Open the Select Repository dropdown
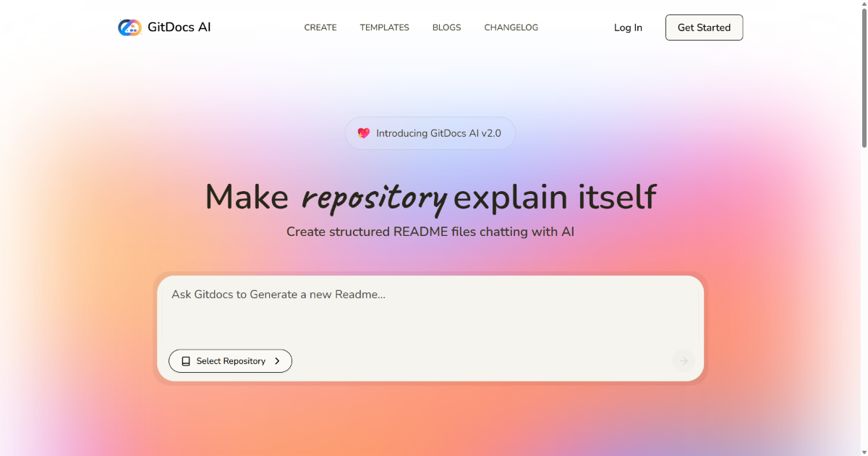Screen dimensions: 868x456 [x=230, y=361]
